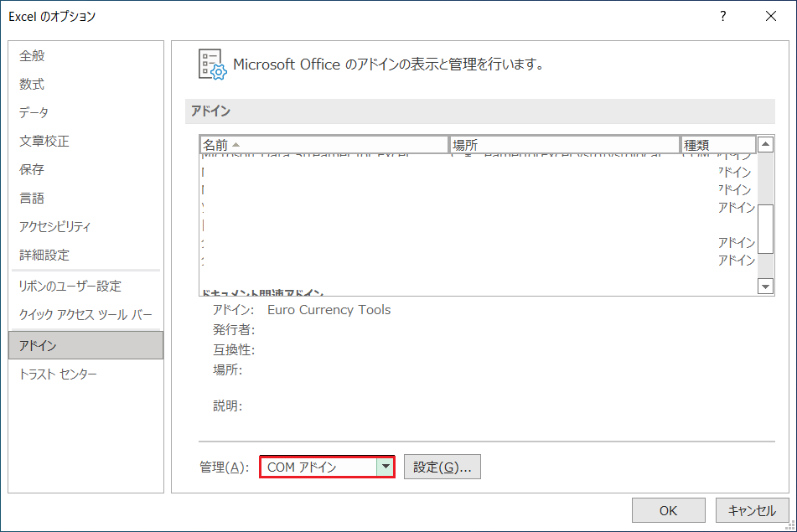The image size is (797, 532).
Task: Open the 詳細設定 category
Action: pos(44,256)
